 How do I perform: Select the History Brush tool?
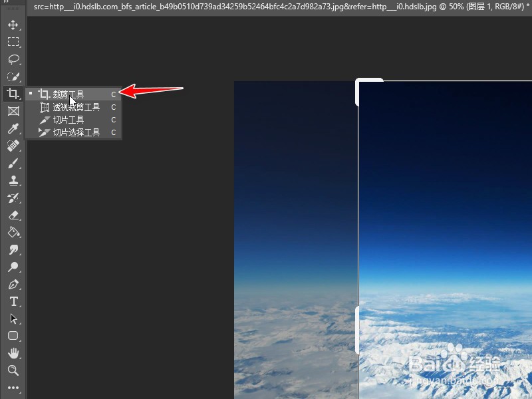pos(13,198)
